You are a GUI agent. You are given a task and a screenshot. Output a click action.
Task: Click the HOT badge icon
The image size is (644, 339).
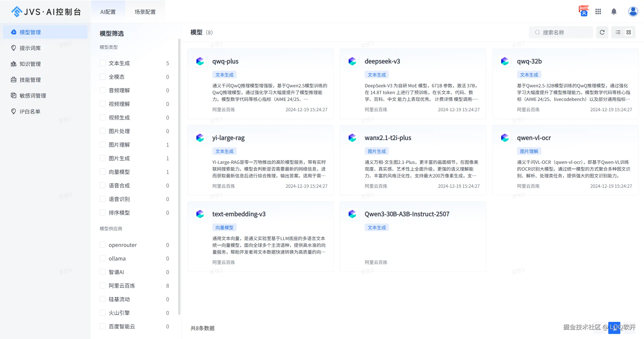583,11
